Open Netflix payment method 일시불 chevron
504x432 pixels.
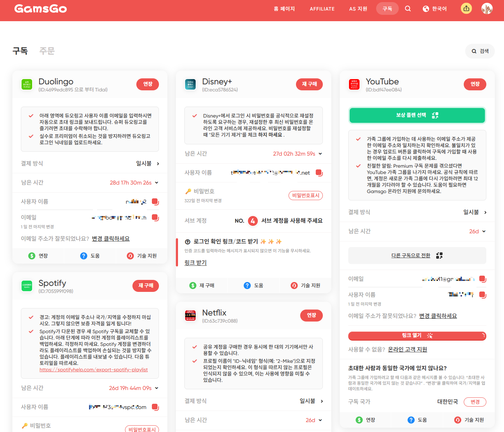click(322, 401)
